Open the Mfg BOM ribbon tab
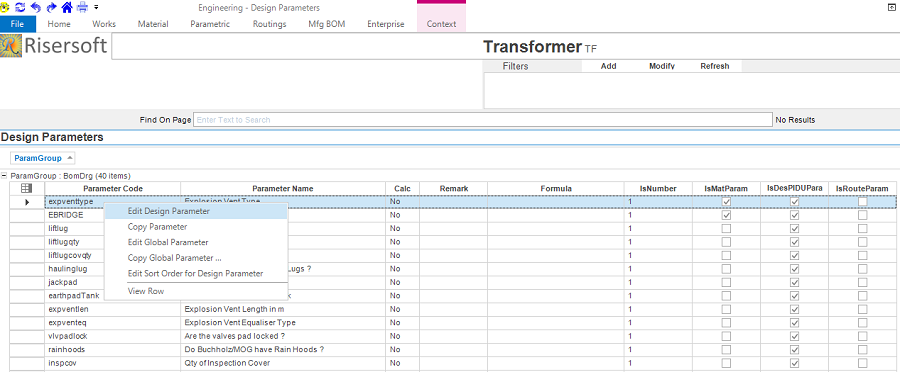Viewport: 900px width, 372px height. click(327, 24)
